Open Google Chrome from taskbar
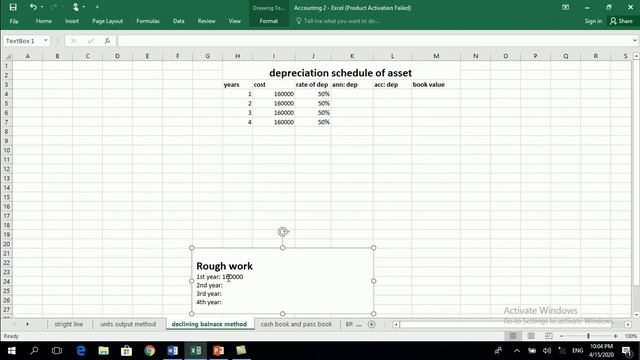This screenshot has width=640, height=360. point(149,351)
